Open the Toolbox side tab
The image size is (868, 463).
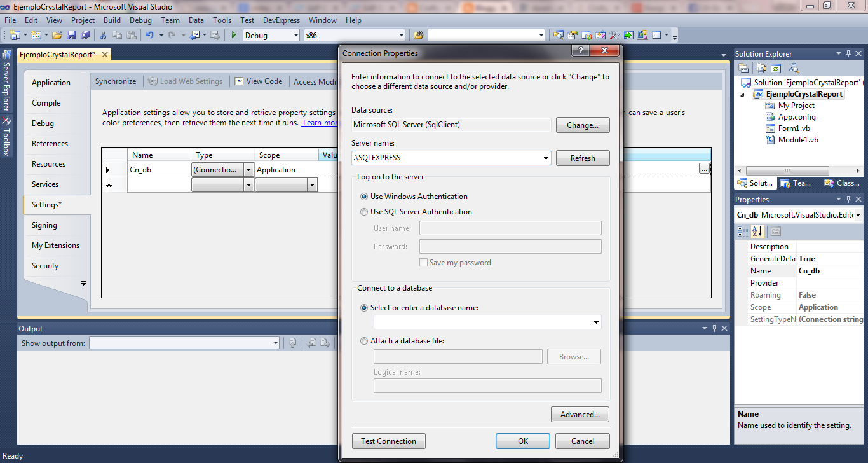point(6,135)
